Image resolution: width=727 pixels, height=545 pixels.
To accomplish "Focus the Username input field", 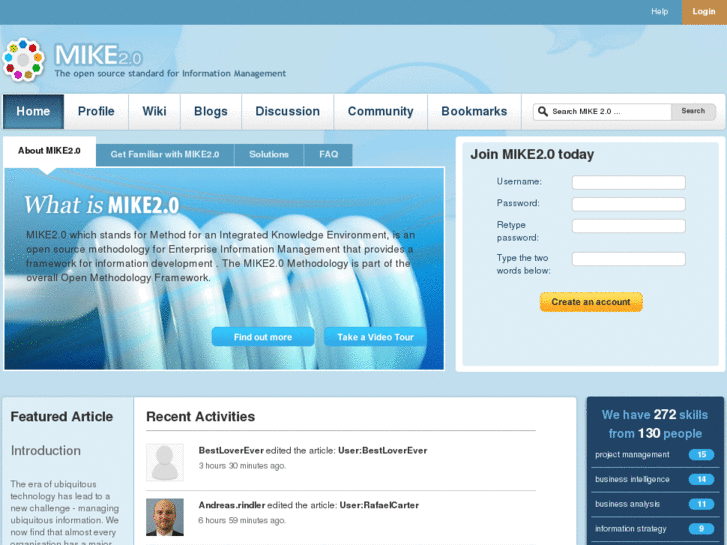I will coord(629,182).
